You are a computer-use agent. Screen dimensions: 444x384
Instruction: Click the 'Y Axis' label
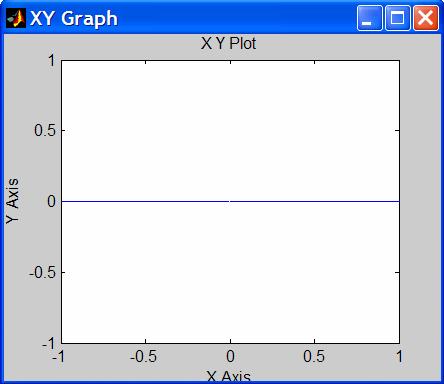12,201
